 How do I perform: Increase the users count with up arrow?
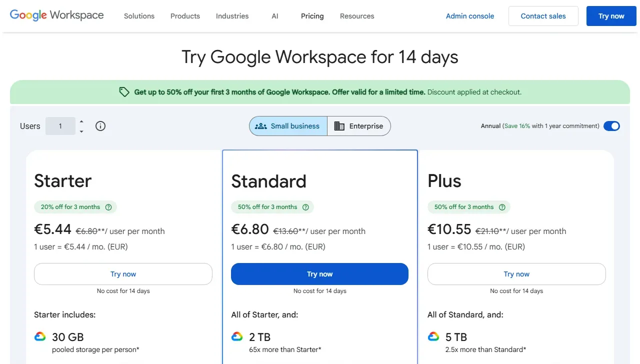click(81, 121)
